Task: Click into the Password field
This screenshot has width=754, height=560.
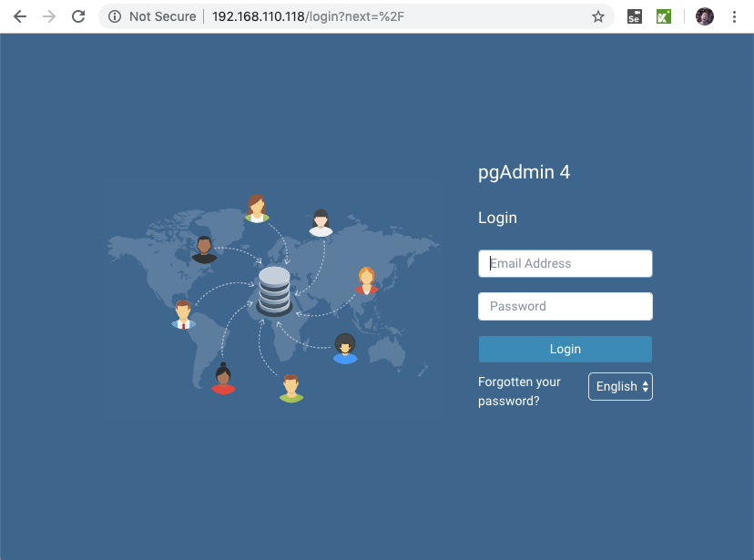Action: tap(565, 306)
